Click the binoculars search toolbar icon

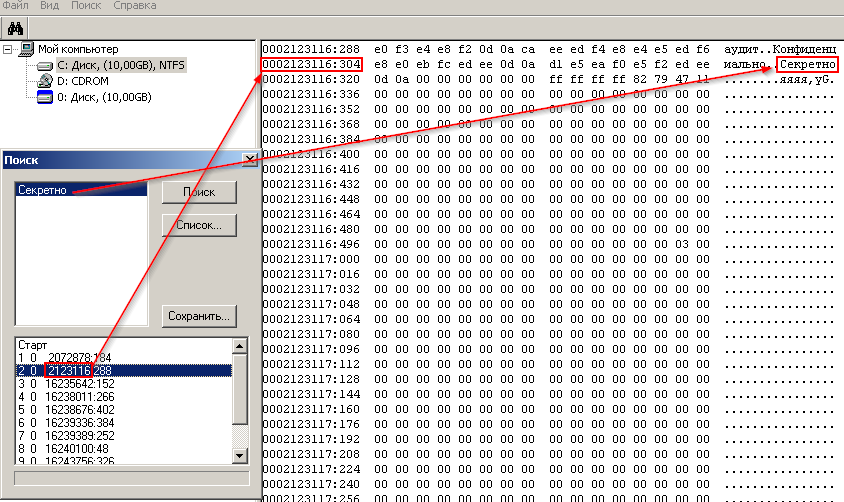click(x=15, y=29)
